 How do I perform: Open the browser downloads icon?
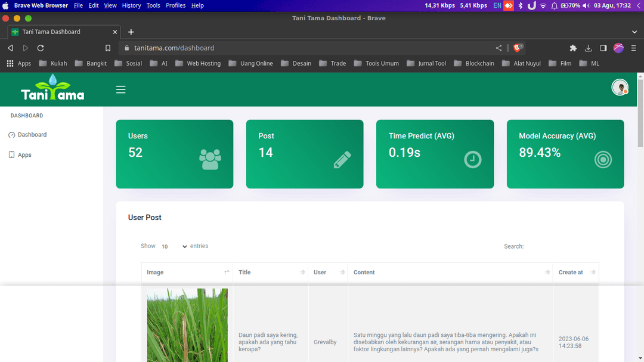click(x=588, y=48)
